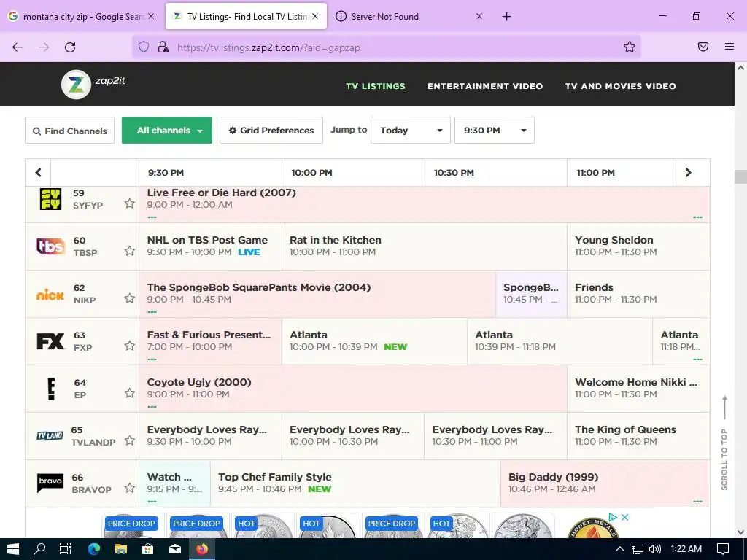Open TV LISTINGS nav item

coord(376,86)
